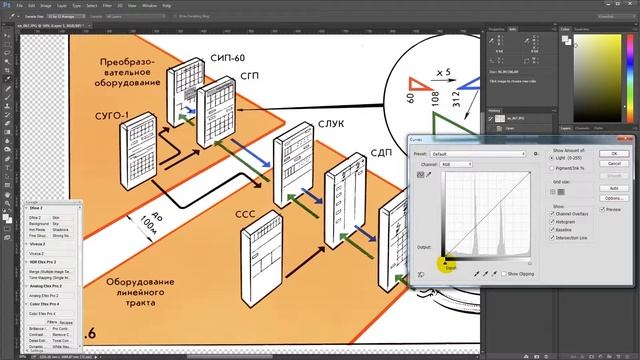Select the Clone Stamp tool
Image resolution: width=640 pixels, height=360 pixels.
[7, 106]
